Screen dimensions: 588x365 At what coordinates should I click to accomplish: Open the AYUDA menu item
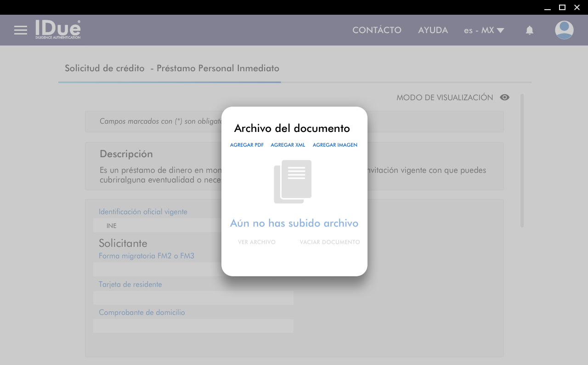(433, 30)
